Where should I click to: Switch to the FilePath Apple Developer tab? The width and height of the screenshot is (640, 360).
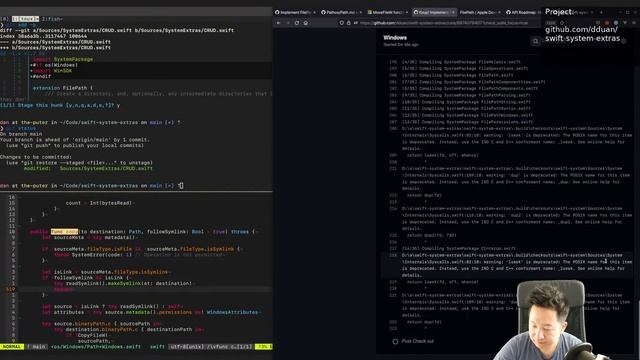click(478, 12)
